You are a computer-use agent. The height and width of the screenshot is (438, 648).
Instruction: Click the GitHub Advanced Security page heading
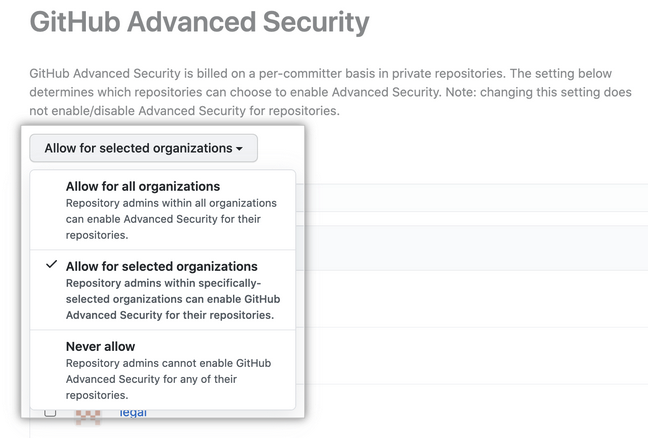pyautogui.click(x=199, y=21)
